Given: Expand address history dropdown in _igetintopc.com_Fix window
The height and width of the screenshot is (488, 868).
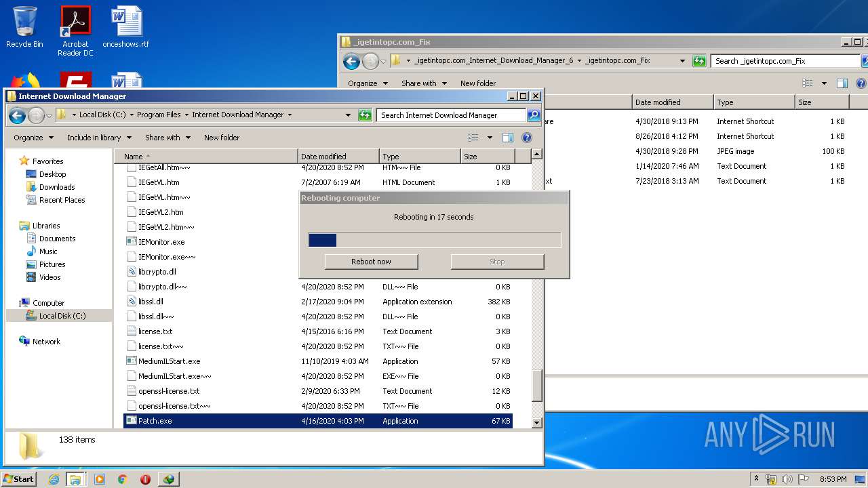Looking at the screenshot, I should [x=682, y=61].
